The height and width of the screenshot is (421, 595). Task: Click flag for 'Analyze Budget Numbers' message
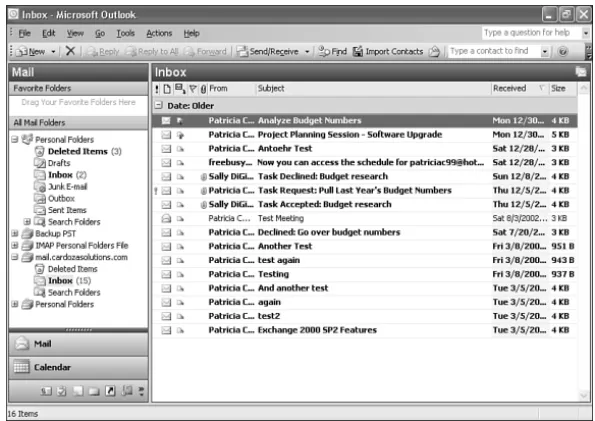click(x=180, y=121)
